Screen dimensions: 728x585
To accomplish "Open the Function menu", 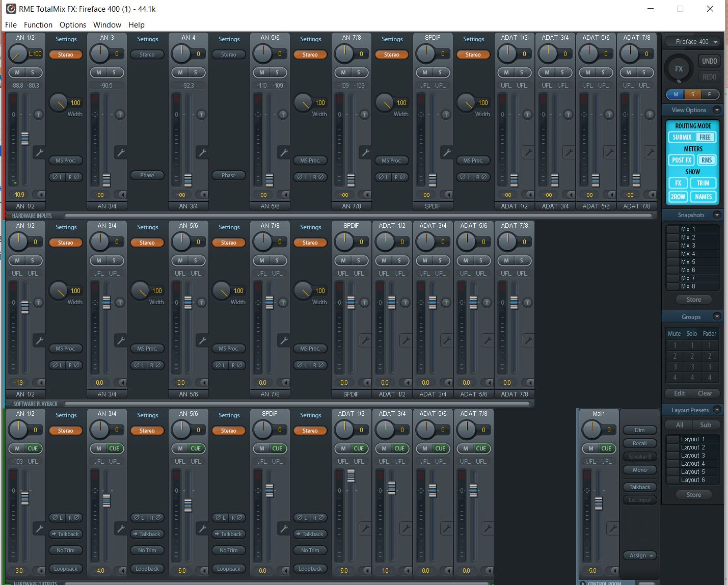I will click(38, 24).
